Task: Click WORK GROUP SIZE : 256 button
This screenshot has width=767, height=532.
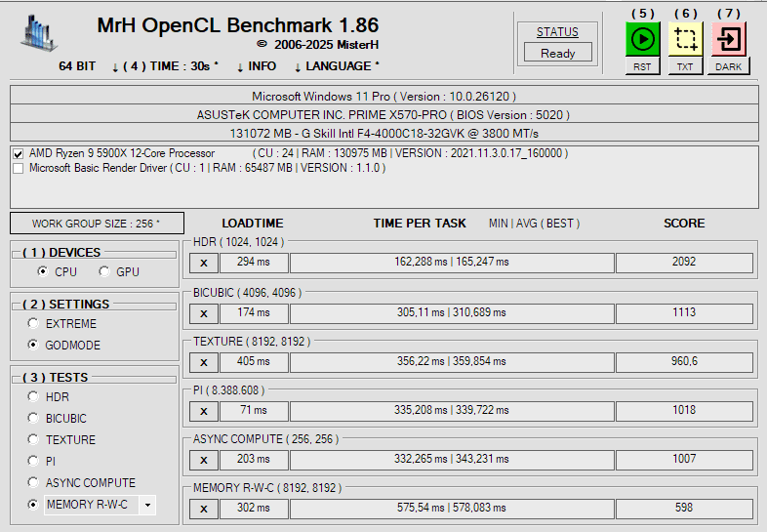Action: pyautogui.click(x=97, y=224)
